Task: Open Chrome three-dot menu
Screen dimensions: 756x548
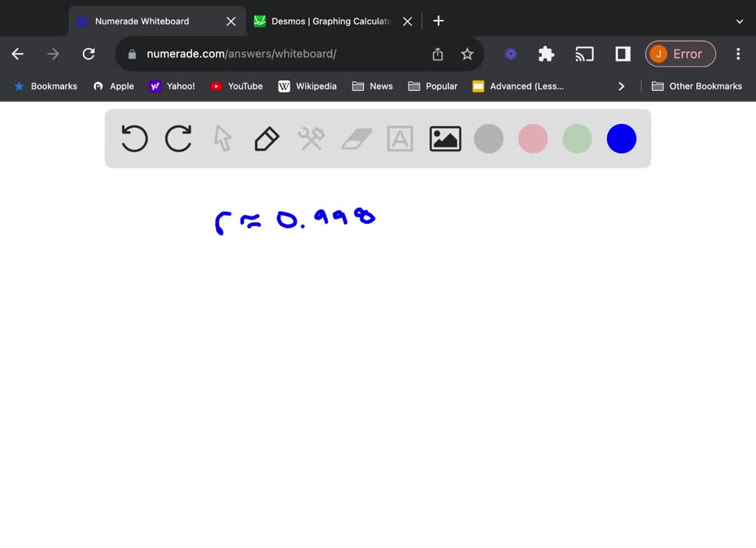Action: pyautogui.click(x=738, y=54)
